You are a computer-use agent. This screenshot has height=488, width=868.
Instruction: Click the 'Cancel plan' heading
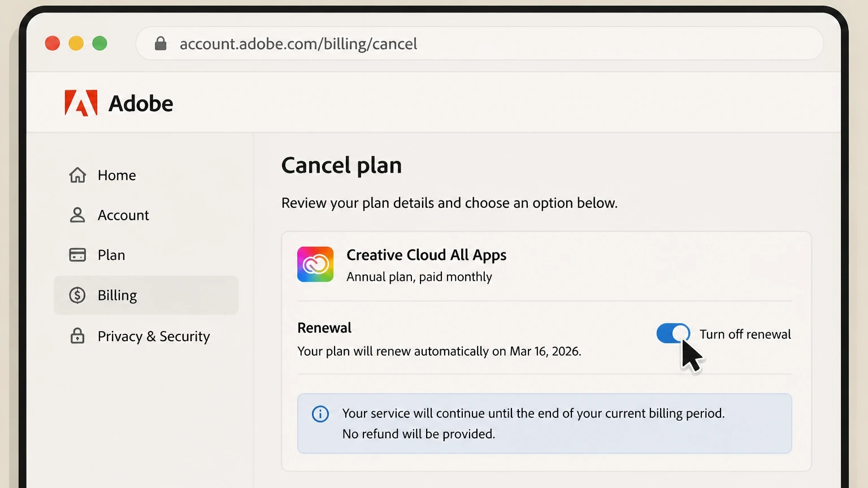[341, 165]
